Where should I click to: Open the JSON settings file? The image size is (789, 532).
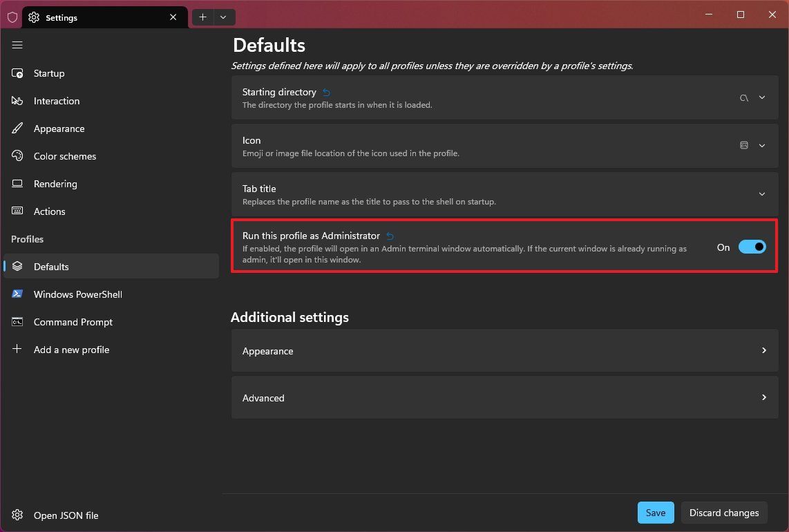click(x=55, y=515)
